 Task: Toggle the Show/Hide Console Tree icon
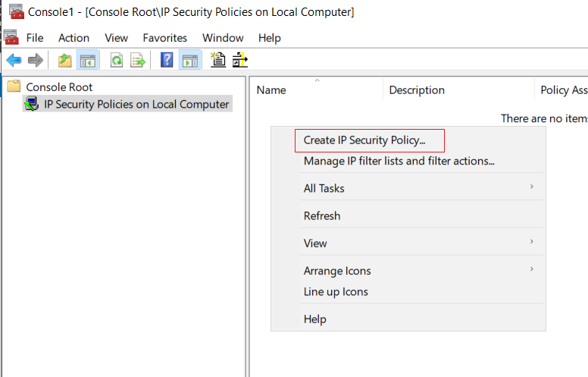tap(88, 60)
